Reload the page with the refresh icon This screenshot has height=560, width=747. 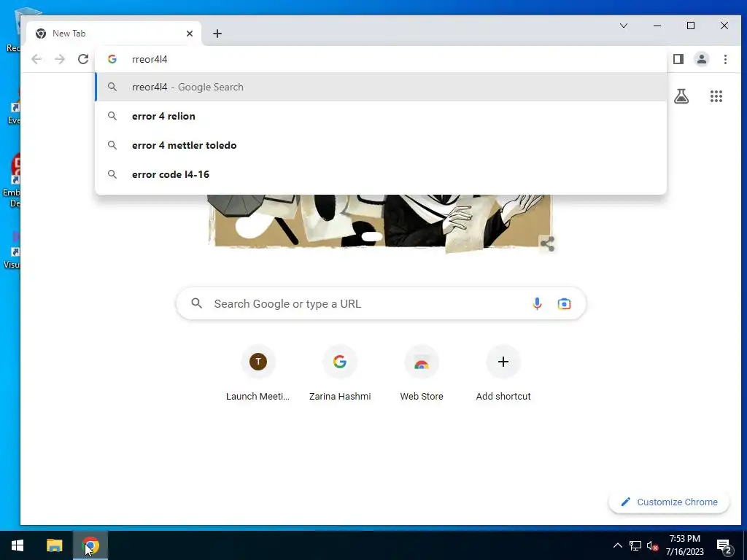83,59
